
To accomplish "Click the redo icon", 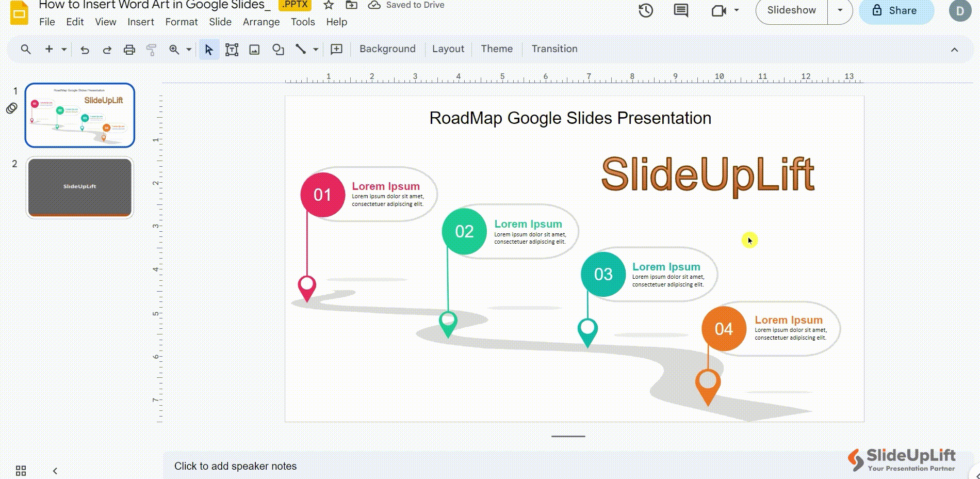I will (x=107, y=49).
